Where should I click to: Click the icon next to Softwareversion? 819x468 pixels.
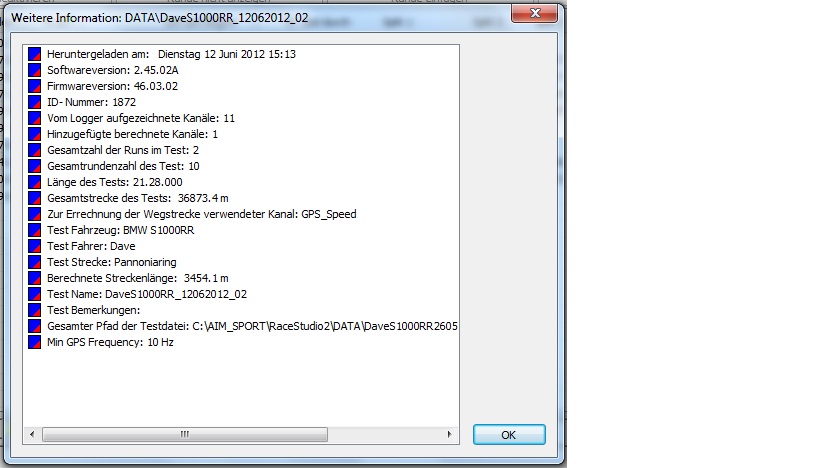[34, 70]
